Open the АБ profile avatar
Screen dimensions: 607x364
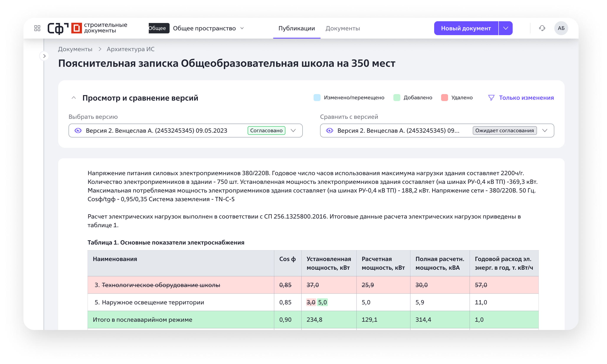point(561,28)
